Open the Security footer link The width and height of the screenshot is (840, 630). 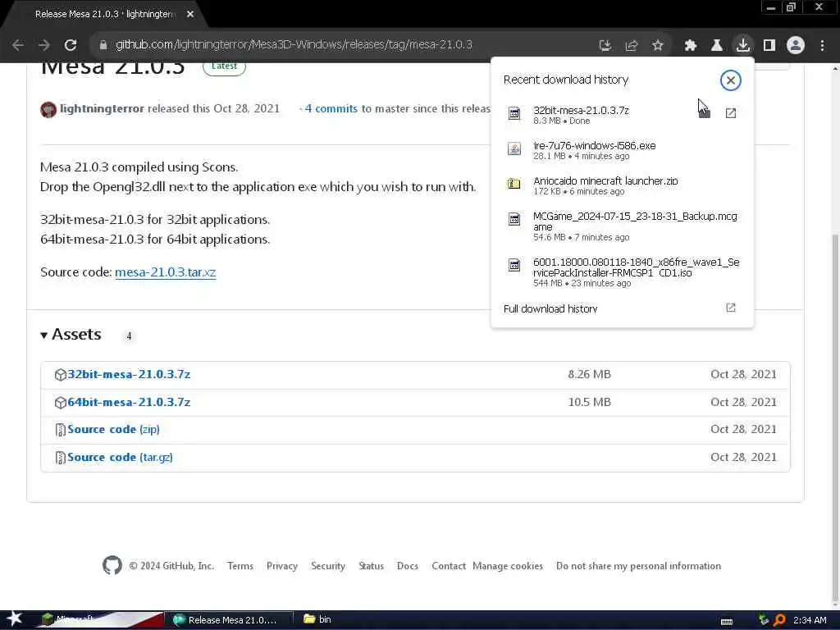click(328, 566)
